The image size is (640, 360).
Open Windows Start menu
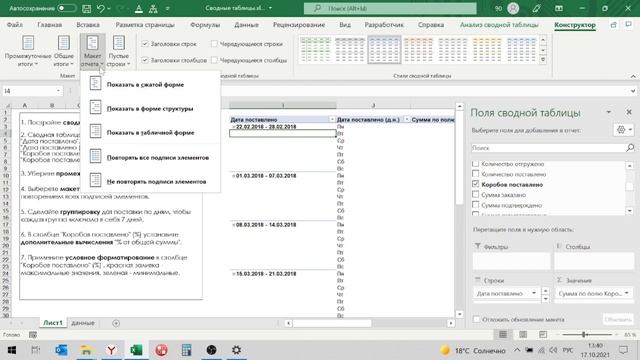tap(11, 350)
